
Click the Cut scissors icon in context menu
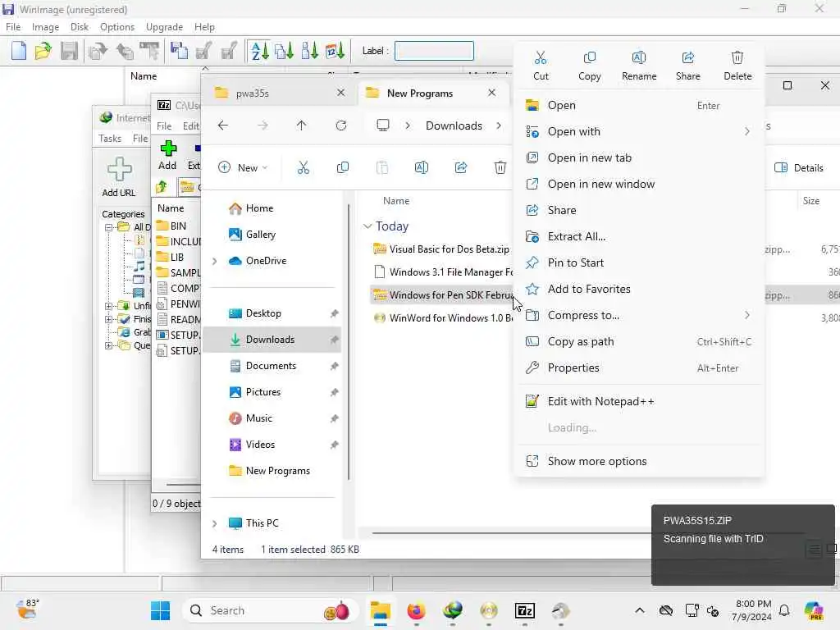coord(541,57)
